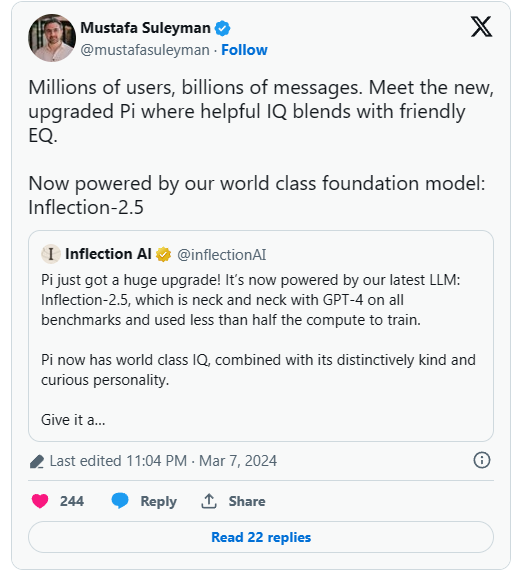
Task: Open Inflection AI's logo avatar
Action: click(x=51, y=254)
